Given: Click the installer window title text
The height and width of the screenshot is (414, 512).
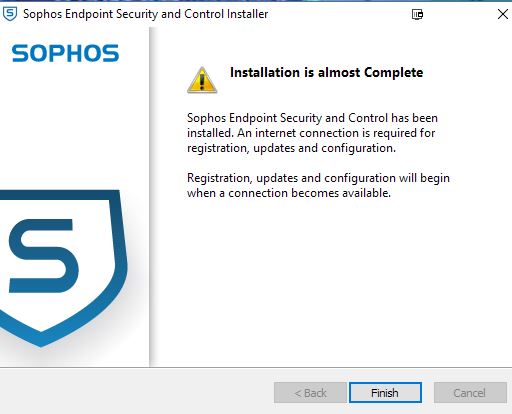Looking at the screenshot, I should coord(145,14).
